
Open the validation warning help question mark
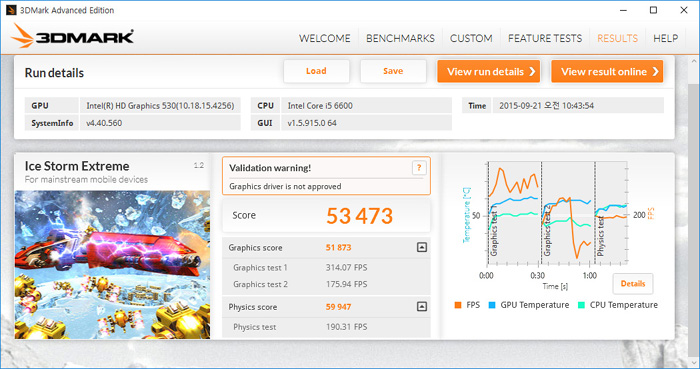pyautogui.click(x=419, y=168)
